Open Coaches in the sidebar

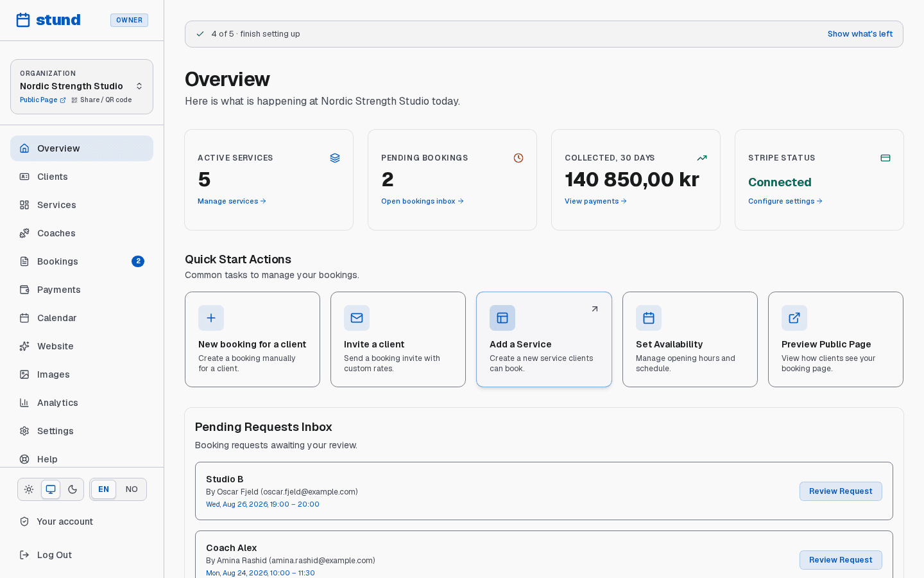point(81,233)
